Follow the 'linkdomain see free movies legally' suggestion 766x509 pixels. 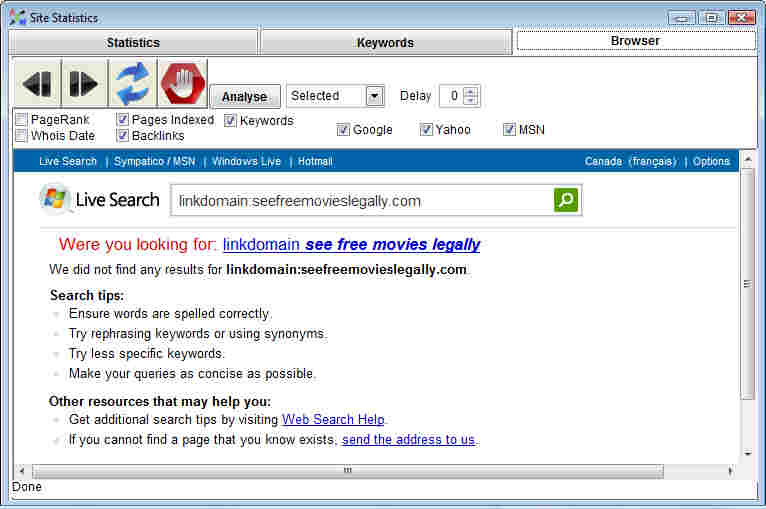[x=351, y=244]
